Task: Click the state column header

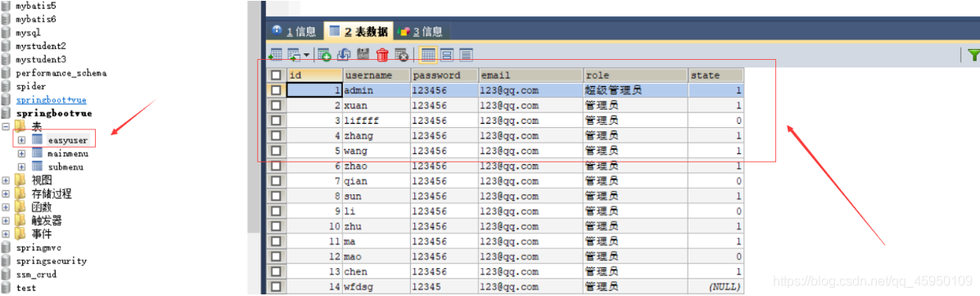Action: pos(716,75)
